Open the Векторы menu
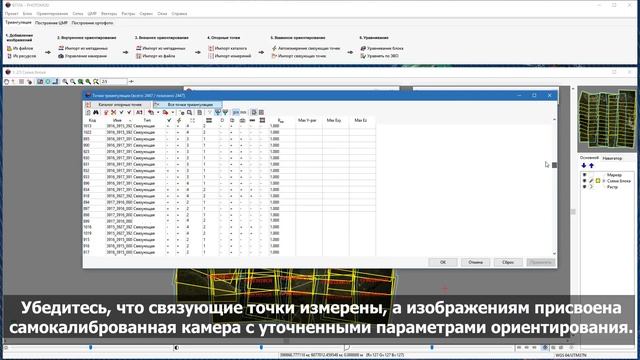The image size is (640, 360). pos(109,13)
